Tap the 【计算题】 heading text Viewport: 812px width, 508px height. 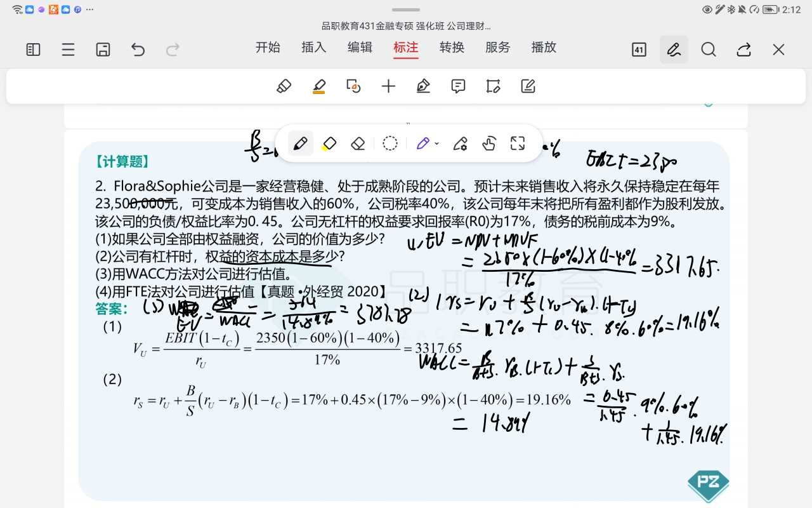pyautogui.click(x=122, y=162)
